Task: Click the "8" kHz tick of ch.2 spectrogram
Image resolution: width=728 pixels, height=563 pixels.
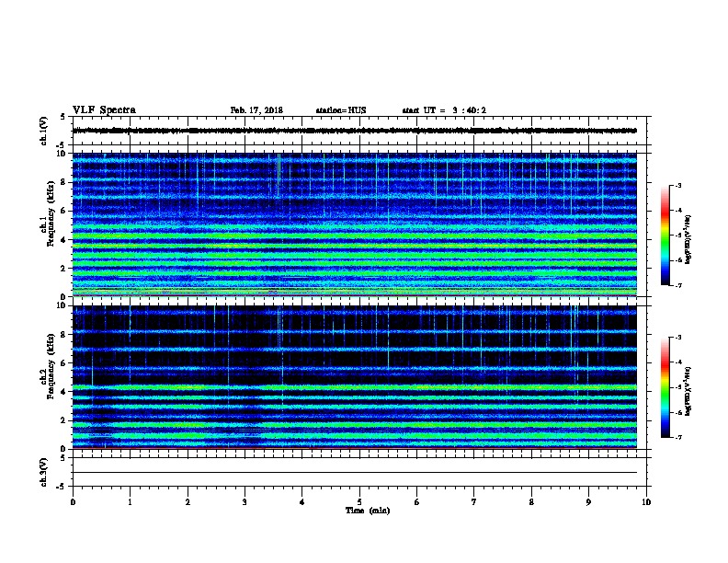Action: click(63, 335)
